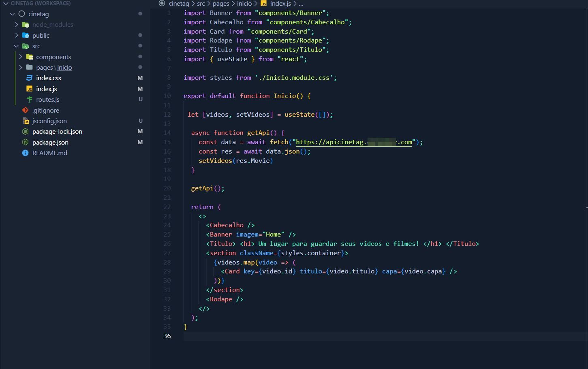Open index.css in the explorer
Screen dimensions: 588x369
49,78
